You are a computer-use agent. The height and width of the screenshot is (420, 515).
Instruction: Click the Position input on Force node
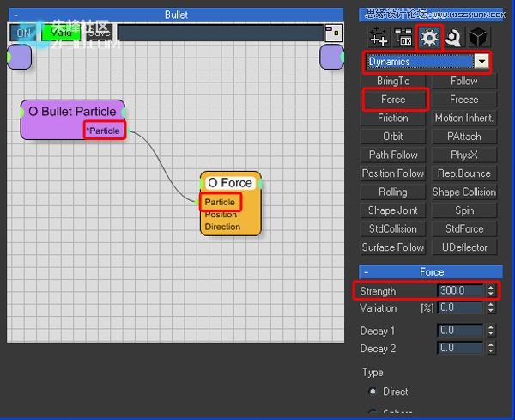[221, 215]
